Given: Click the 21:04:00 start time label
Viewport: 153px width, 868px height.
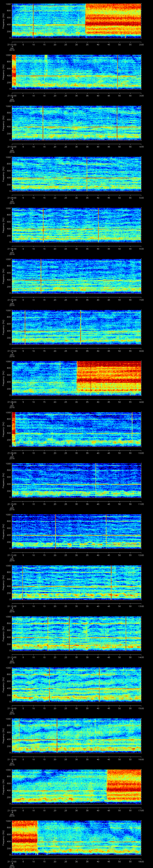Looking at the screenshot, I should pyautogui.click(x=12, y=198).
